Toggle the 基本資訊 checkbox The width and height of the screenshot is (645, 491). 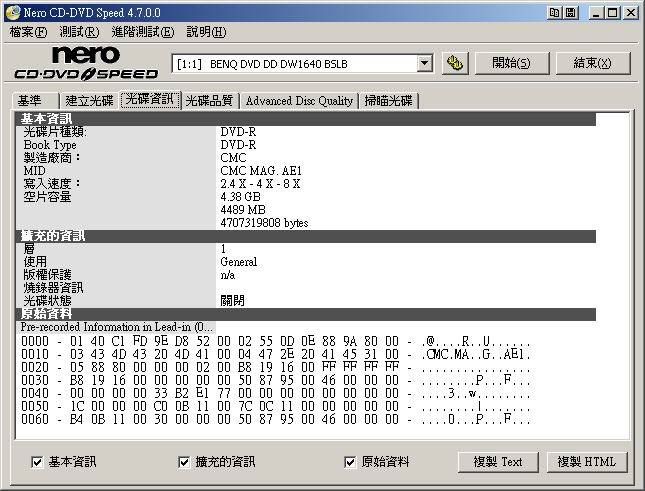pyautogui.click(x=37, y=462)
